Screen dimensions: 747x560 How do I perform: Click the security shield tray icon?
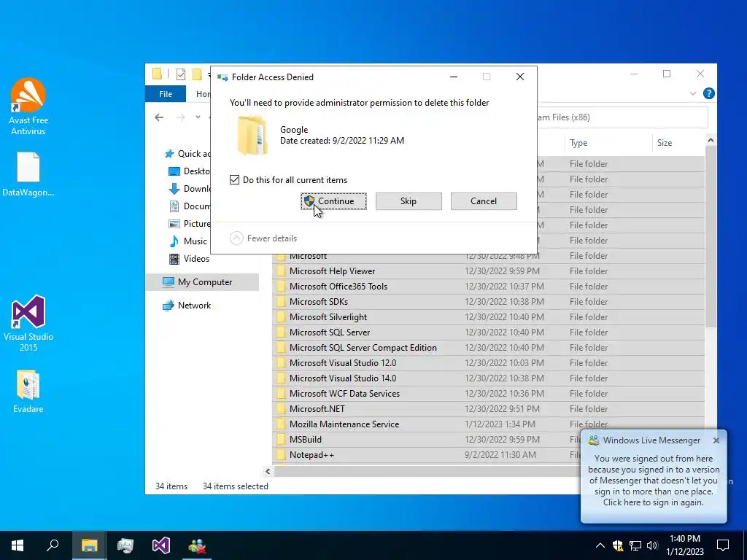click(618, 545)
